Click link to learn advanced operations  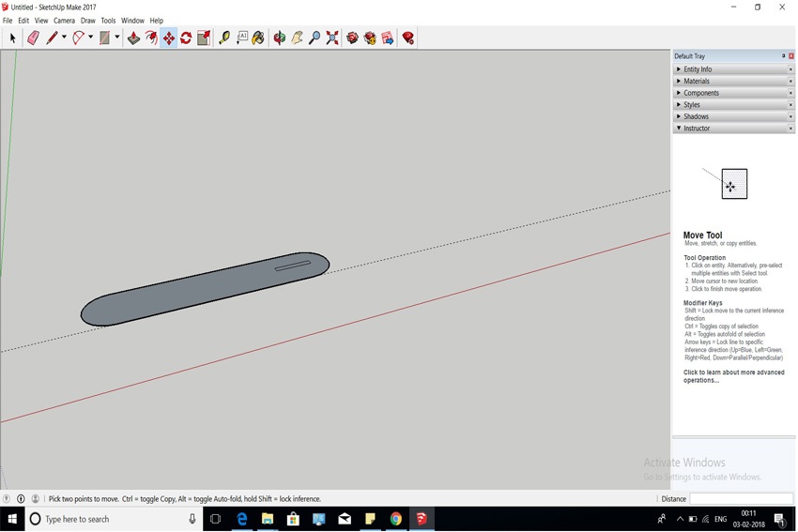click(x=733, y=376)
